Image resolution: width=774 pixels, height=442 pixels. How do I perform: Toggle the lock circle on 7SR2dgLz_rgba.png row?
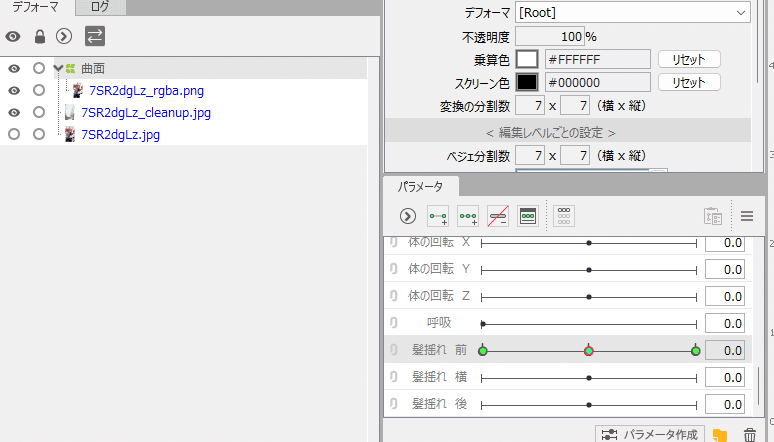pyautogui.click(x=39, y=90)
